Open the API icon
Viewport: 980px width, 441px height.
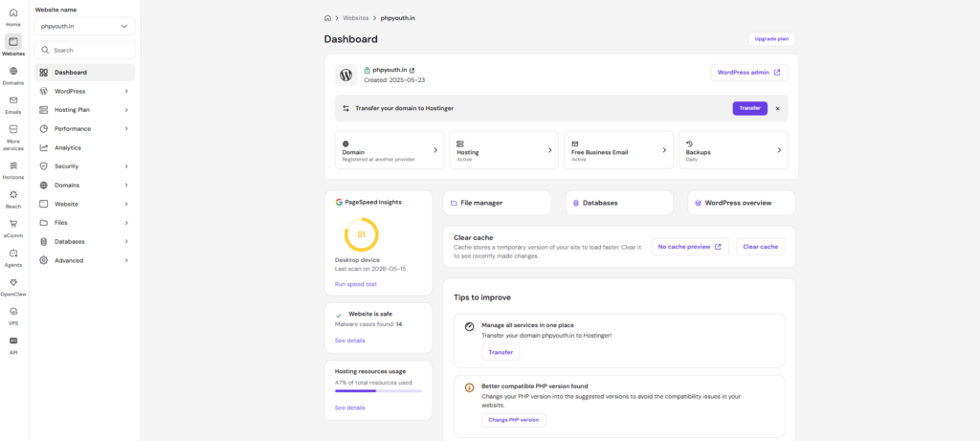[13, 342]
